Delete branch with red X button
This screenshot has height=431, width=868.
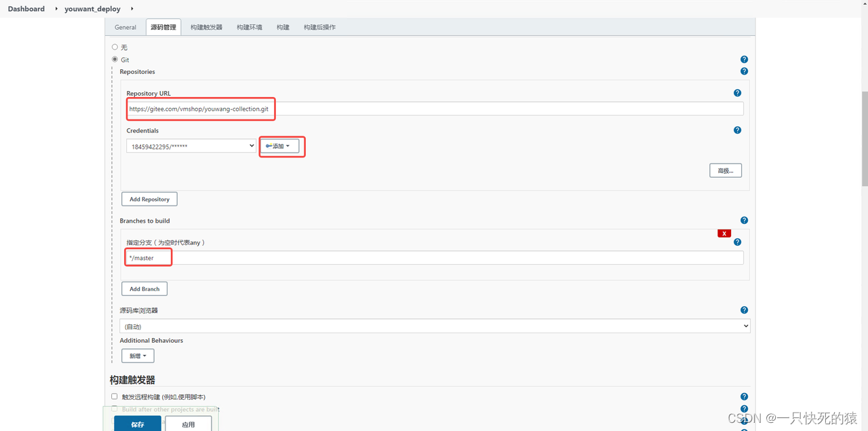coord(724,233)
